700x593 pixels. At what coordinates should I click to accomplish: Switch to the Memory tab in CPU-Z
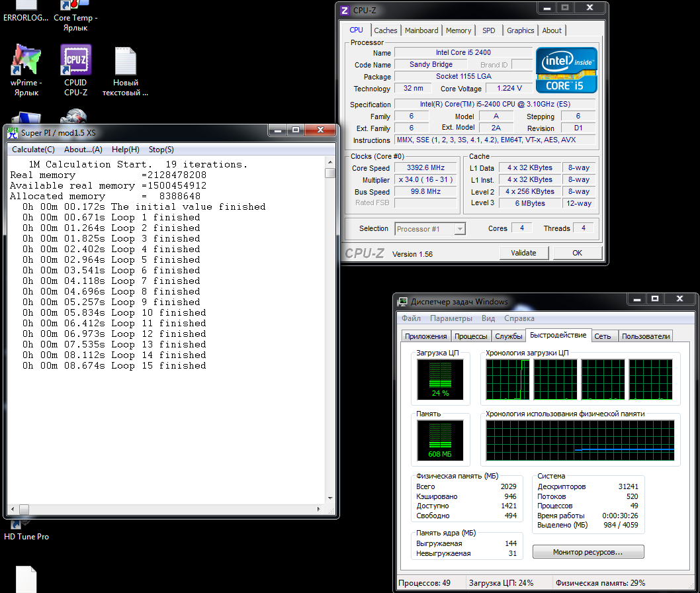tap(459, 30)
